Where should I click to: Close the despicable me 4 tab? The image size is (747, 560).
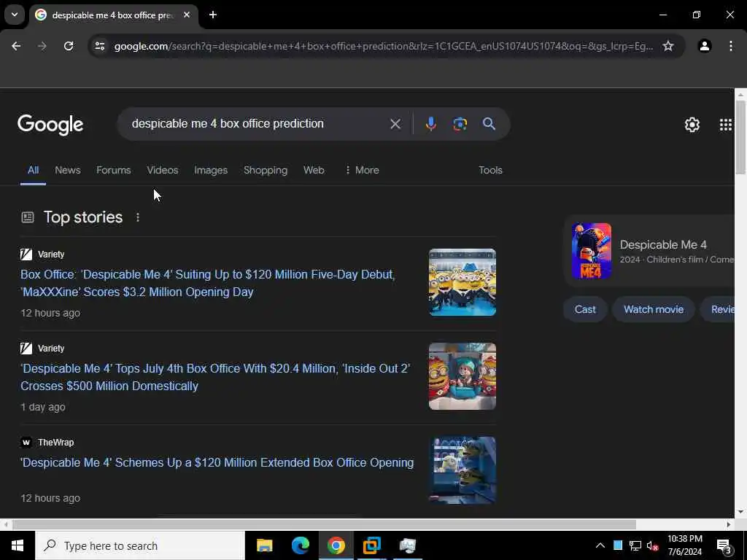[x=187, y=15]
